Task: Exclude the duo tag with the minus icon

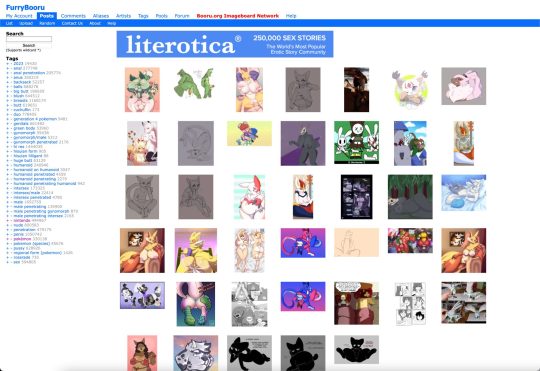Action: (x=11, y=114)
